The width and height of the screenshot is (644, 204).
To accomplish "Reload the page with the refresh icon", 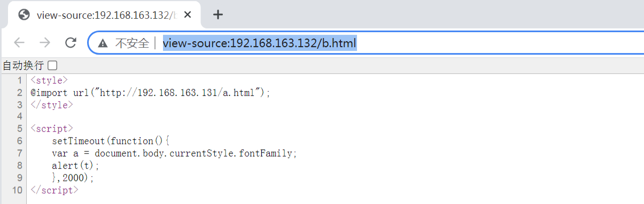I will [71, 43].
